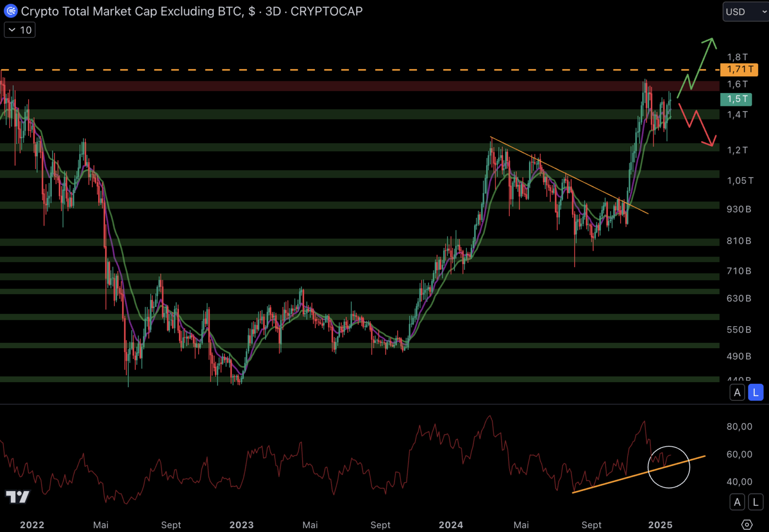Open the USD currency dropdown
This screenshot has height=532, width=769.
click(745, 12)
